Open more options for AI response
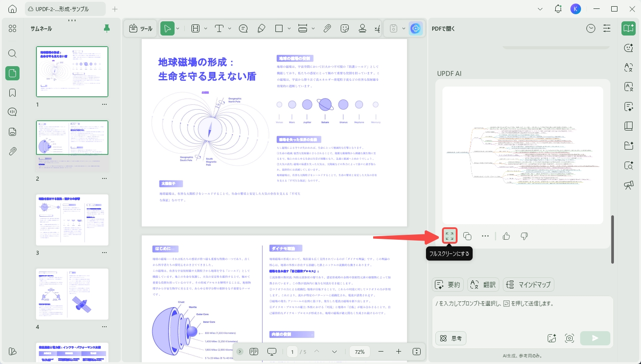 [x=485, y=236]
